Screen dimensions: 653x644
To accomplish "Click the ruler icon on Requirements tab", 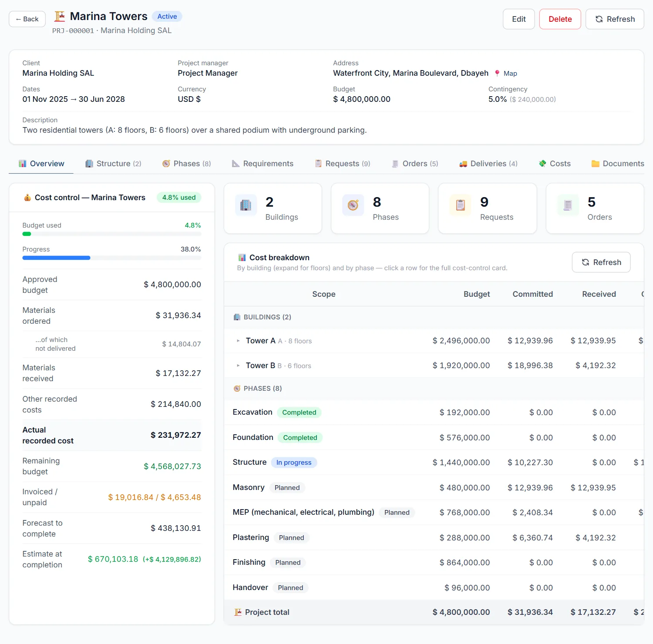I will click(236, 164).
